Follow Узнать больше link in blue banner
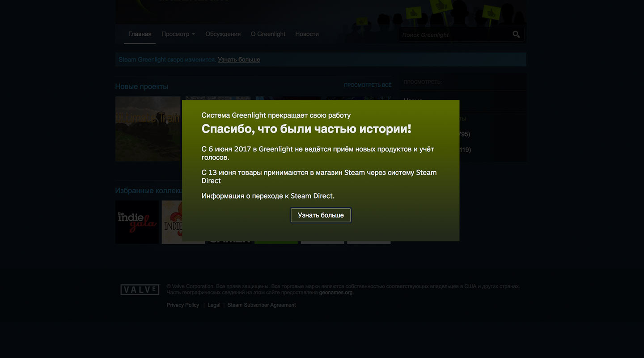 [x=239, y=60]
